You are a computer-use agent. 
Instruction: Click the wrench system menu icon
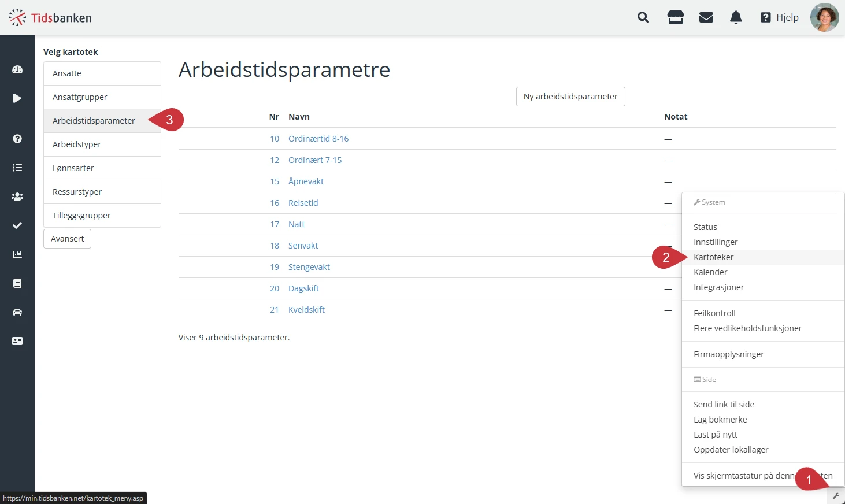pos(836,496)
